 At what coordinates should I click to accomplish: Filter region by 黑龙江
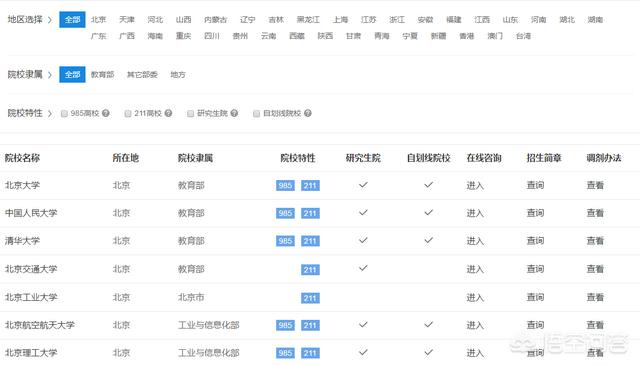point(308,20)
